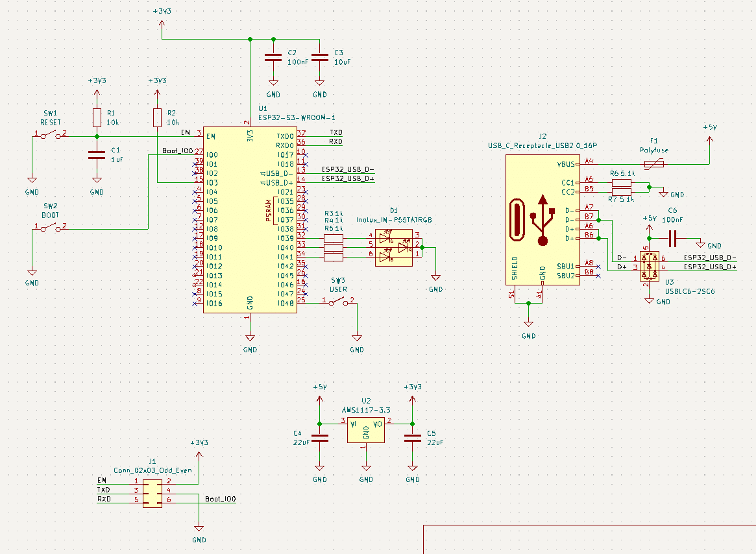Viewport: 756px width, 554px height.
Task: Select resistor R1 10k symbol
Action: click(x=97, y=117)
